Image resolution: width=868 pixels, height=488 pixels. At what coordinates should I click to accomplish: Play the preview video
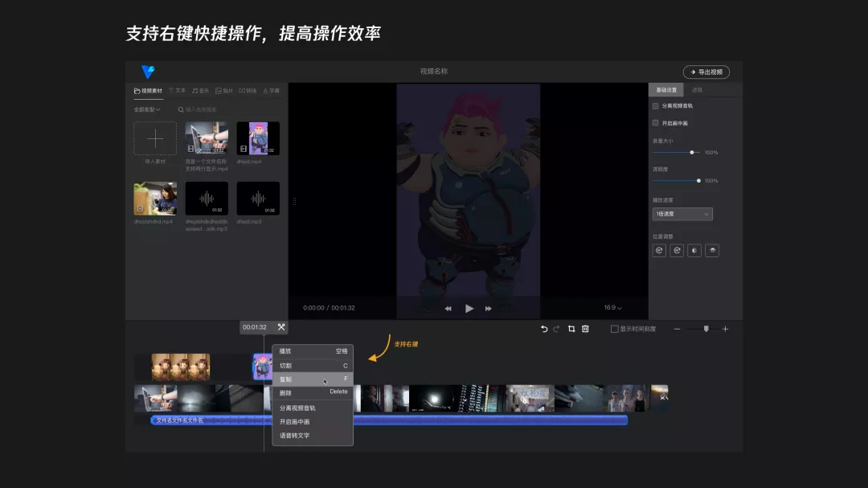[x=469, y=309]
